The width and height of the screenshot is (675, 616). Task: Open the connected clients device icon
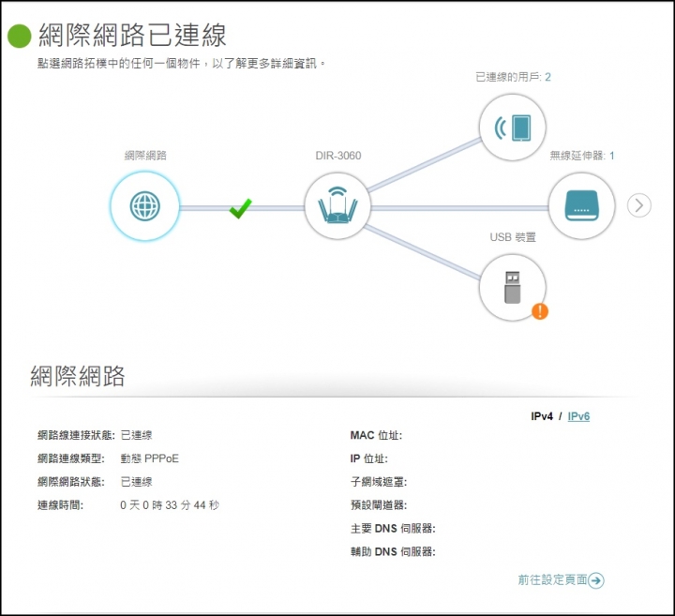512,128
